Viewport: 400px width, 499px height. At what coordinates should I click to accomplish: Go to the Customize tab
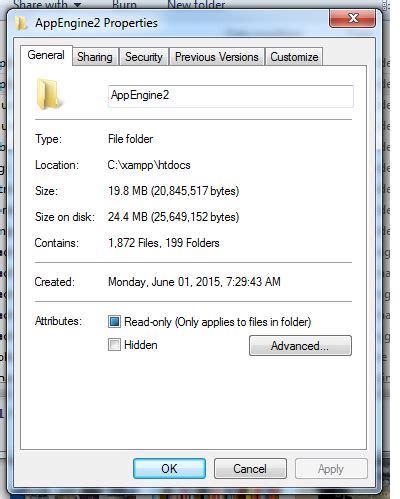pos(294,57)
